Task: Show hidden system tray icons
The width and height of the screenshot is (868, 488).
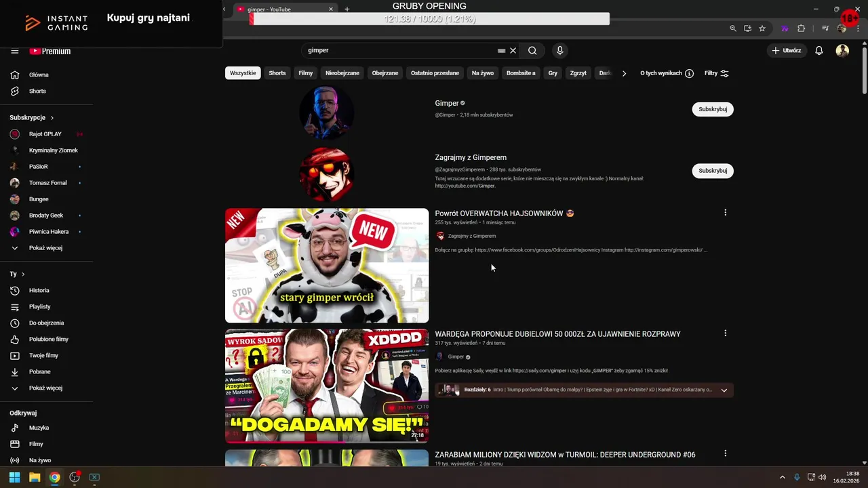Action: point(782,477)
